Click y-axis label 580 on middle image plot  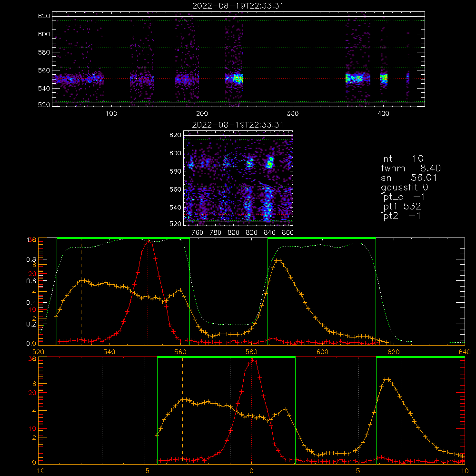(x=176, y=171)
